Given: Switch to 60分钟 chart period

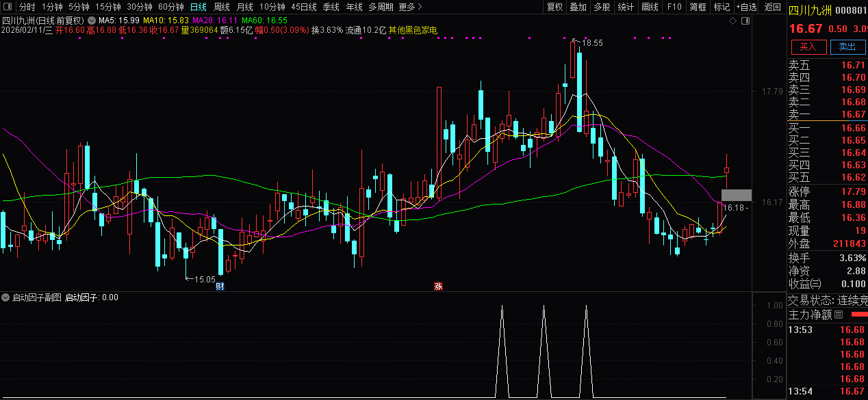Looking at the screenshot, I should coord(170,7).
